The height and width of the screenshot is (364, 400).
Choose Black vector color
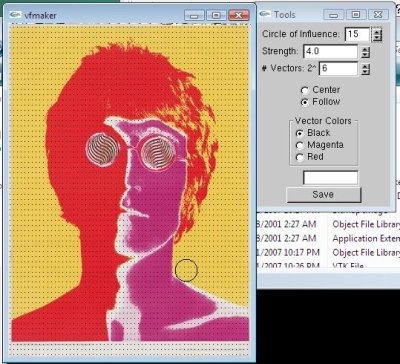[300, 133]
